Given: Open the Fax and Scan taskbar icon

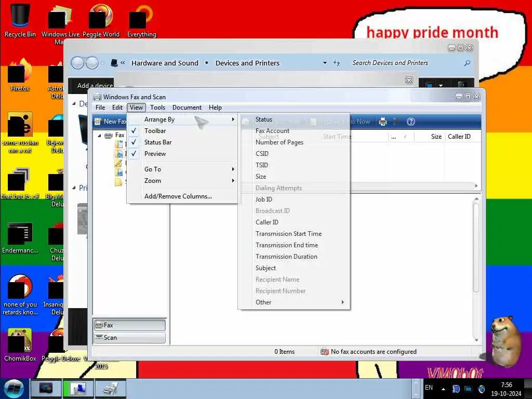Looking at the screenshot, I should tap(111, 389).
